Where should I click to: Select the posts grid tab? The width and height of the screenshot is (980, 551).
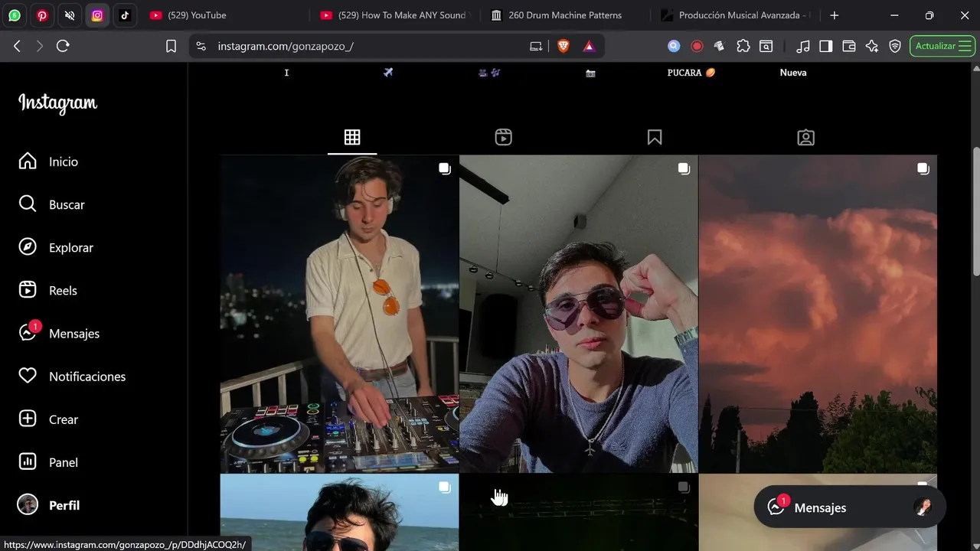[352, 138]
